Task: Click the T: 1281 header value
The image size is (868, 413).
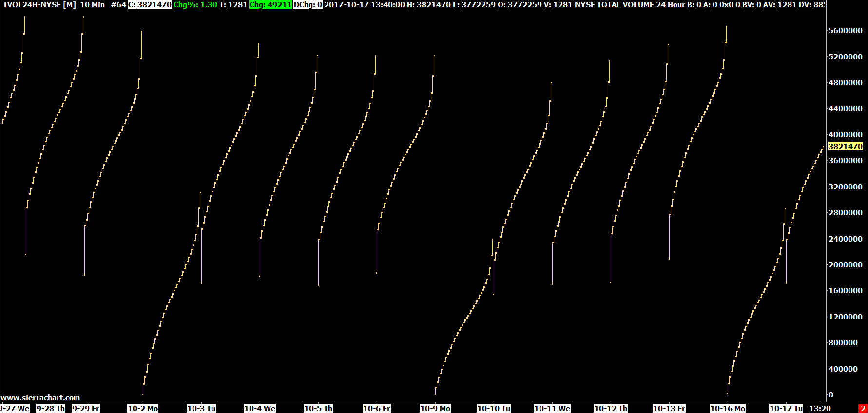Action: point(233,5)
